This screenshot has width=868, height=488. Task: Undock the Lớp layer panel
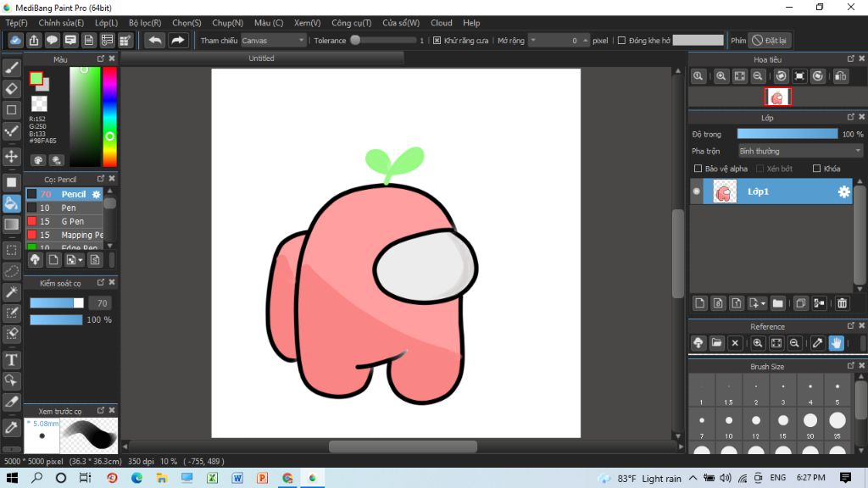pyautogui.click(x=851, y=117)
